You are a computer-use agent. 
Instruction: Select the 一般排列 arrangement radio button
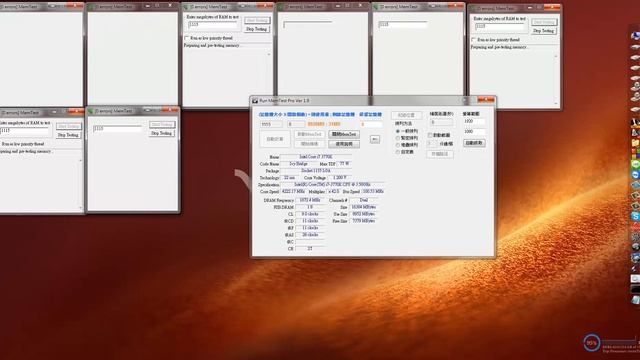pyautogui.click(x=398, y=131)
